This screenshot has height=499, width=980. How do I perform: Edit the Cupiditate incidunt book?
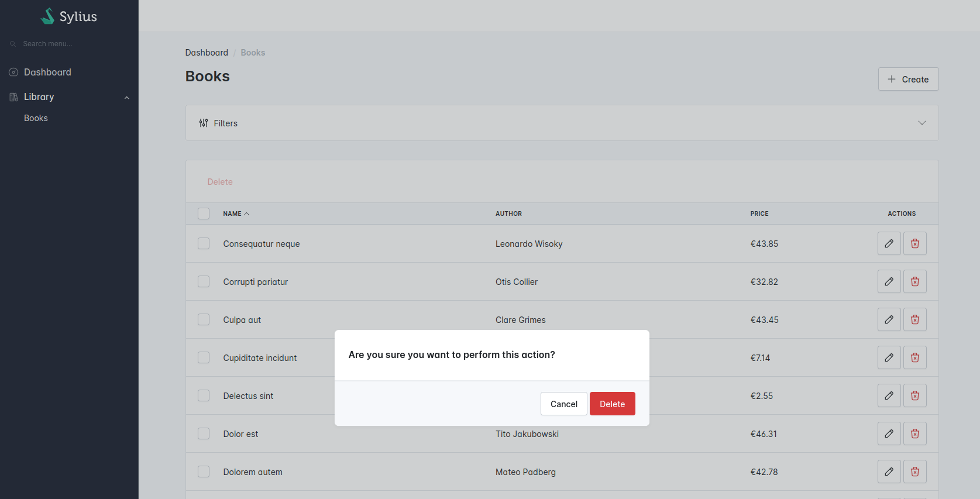(889, 357)
